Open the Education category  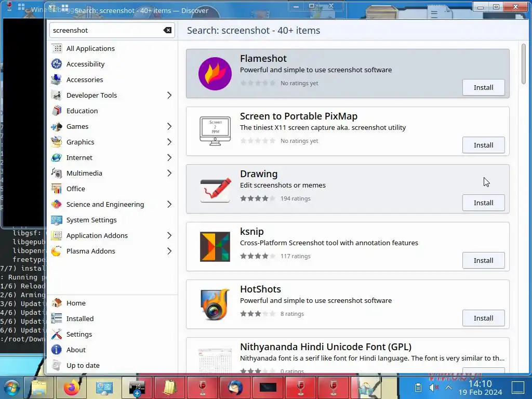coord(112,111)
